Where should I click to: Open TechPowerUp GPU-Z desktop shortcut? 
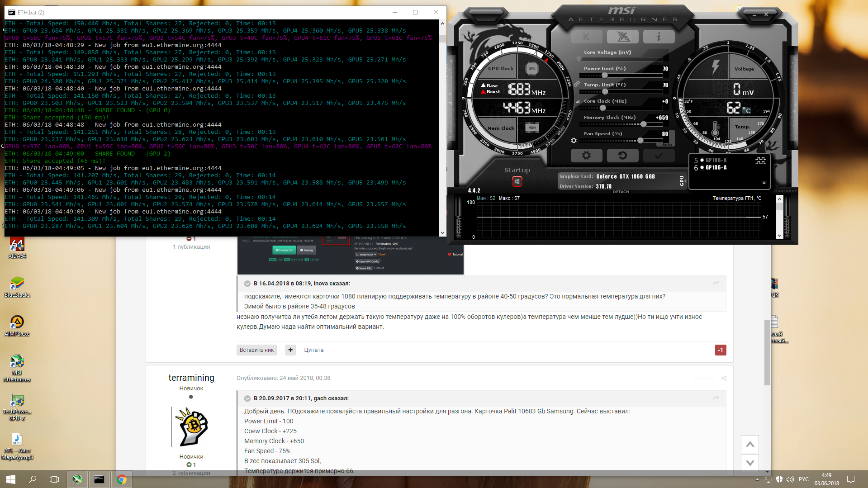point(17,407)
